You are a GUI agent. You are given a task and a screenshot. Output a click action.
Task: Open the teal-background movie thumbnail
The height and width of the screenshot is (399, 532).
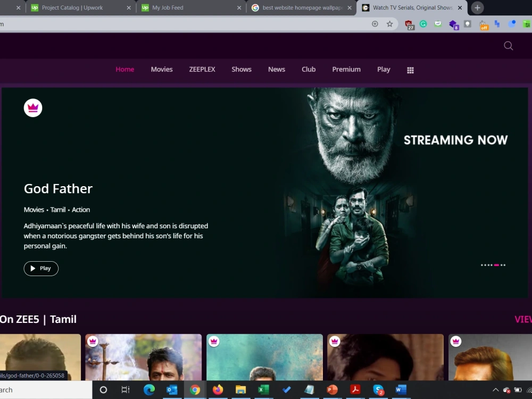264,357
